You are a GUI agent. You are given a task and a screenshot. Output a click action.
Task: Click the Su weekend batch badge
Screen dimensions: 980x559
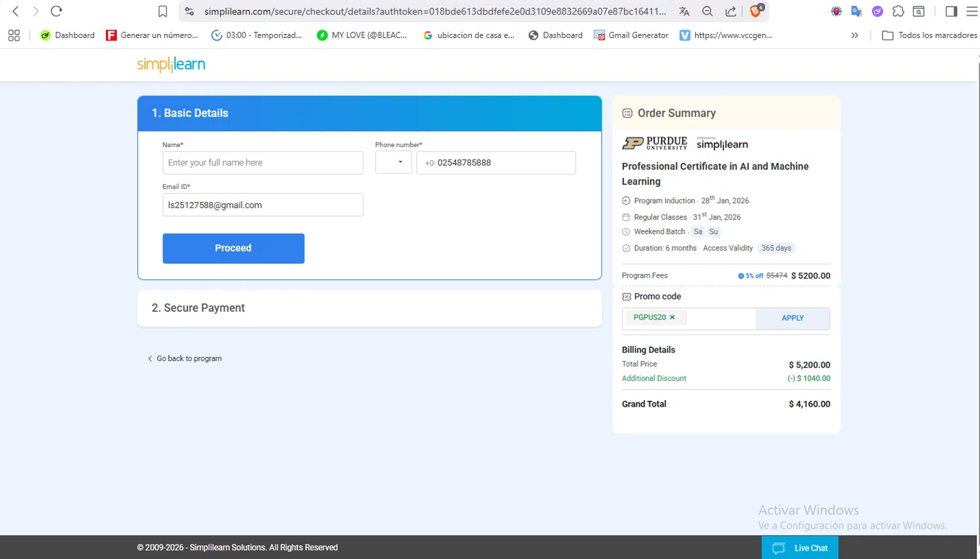pyautogui.click(x=713, y=231)
